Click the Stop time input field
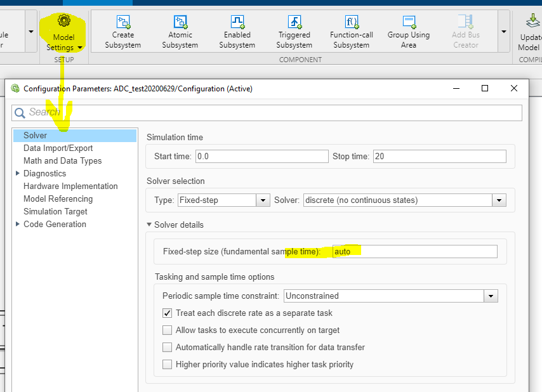Screen dimensions: 542x392 pos(440,157)
